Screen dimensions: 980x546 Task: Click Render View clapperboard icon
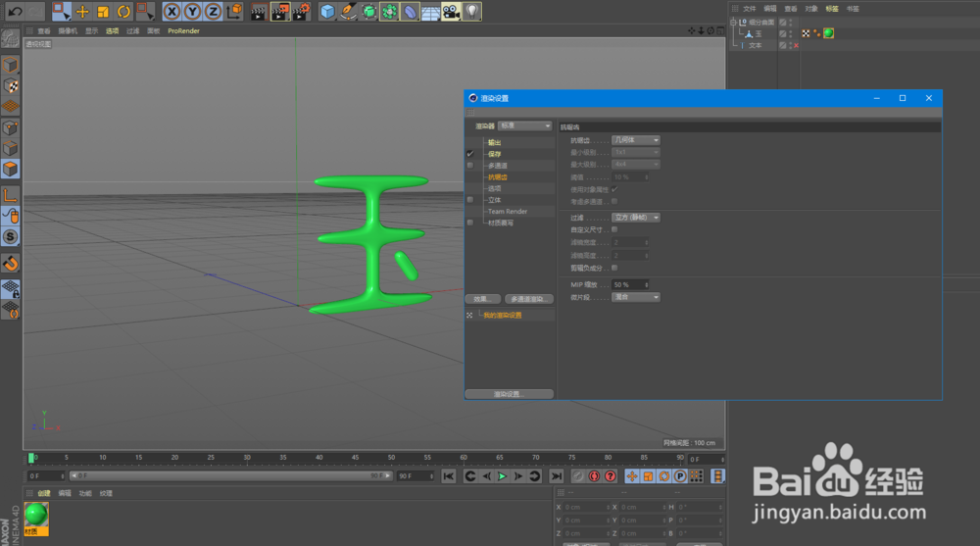click(x=258, y=11)
